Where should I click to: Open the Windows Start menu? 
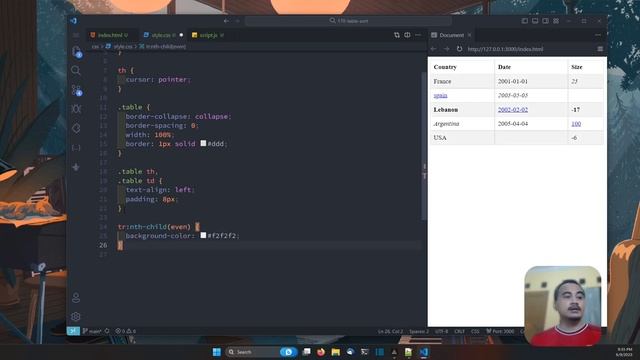tap(217, 352)
